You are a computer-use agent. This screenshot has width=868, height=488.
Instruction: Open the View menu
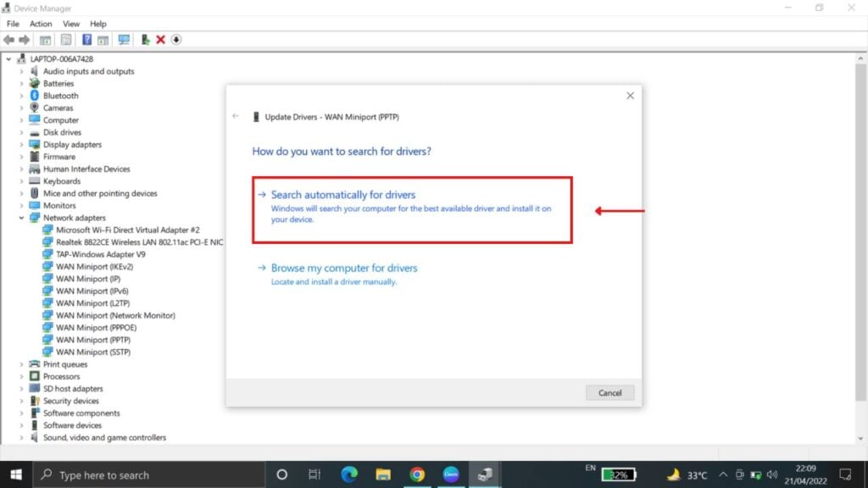[x=71, y=24]
